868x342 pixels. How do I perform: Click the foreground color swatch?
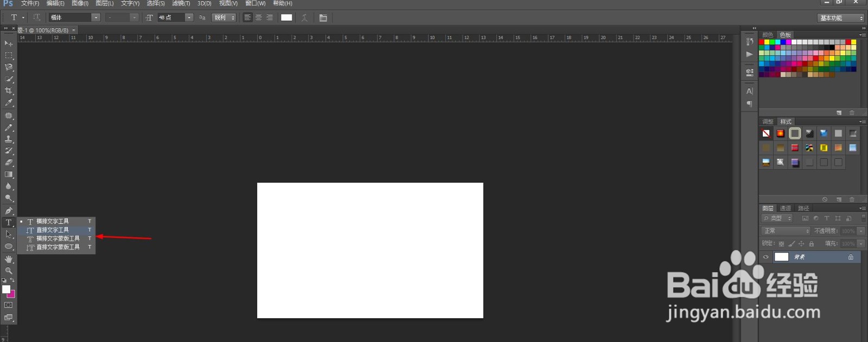pos(6,289)
